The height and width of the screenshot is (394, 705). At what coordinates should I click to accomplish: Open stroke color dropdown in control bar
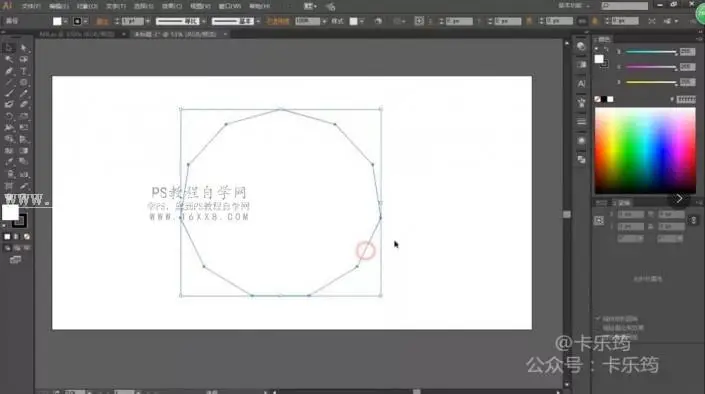click(x=85, y=21)
